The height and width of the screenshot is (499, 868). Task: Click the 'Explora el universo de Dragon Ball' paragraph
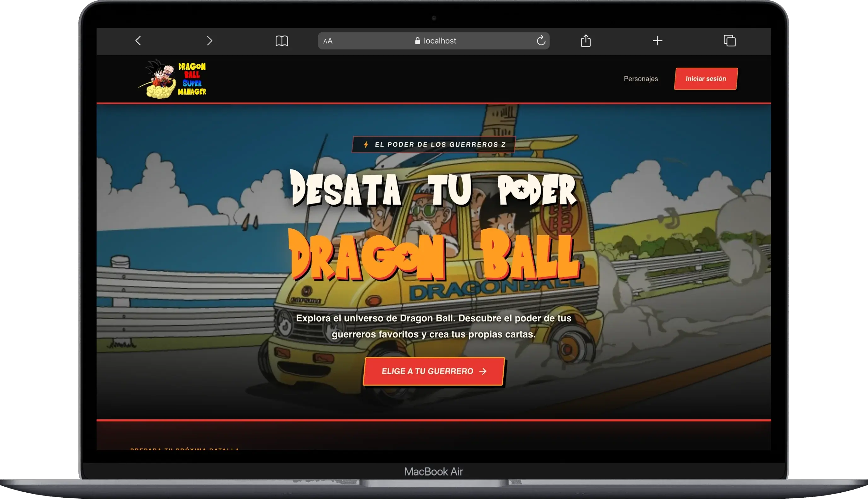coord(434,326)
